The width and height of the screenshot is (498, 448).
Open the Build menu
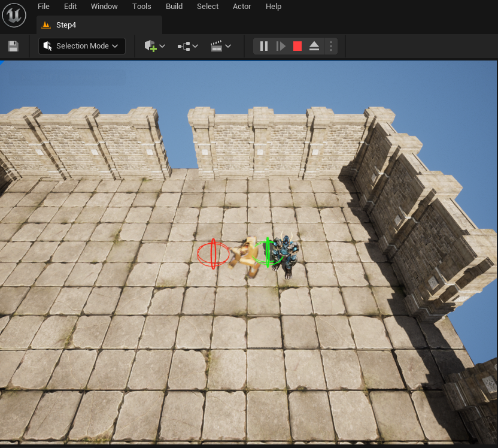tap(174, 7)
